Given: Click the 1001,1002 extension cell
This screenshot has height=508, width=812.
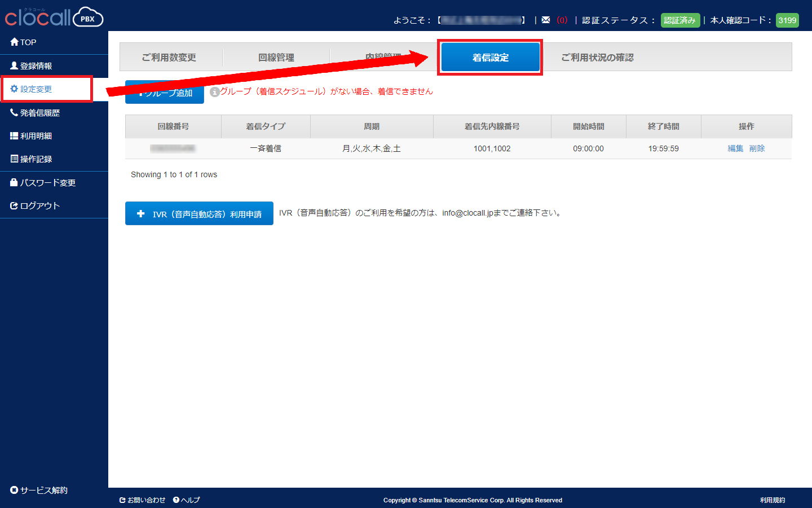Looking at the screenshot, I should pos(492,148).
